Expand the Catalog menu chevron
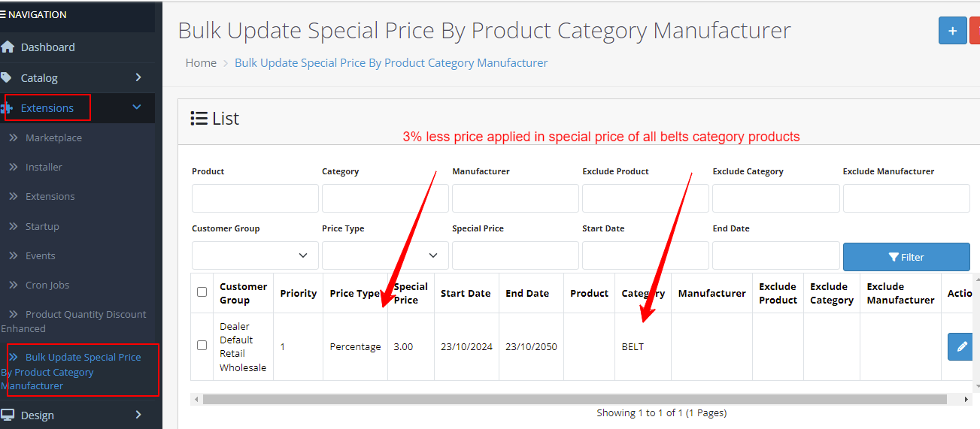The width and height of the screenshot is (980, 429). (138, 77)
